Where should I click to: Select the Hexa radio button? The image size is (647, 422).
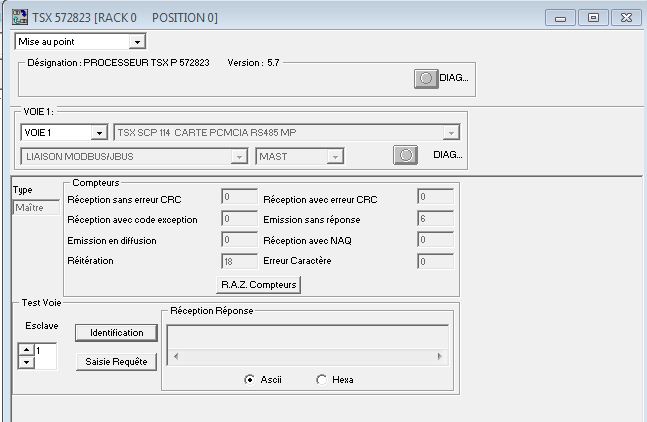click(321, 380)
